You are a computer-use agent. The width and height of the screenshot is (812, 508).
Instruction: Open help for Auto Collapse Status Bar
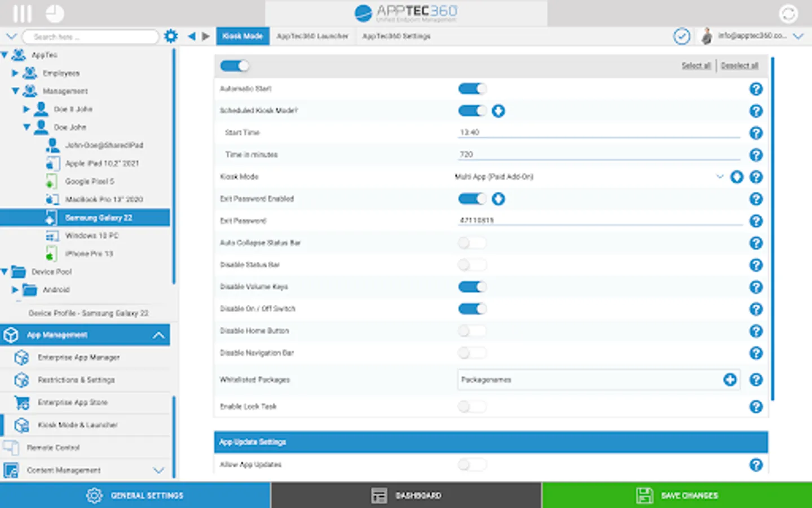point(756,243)
